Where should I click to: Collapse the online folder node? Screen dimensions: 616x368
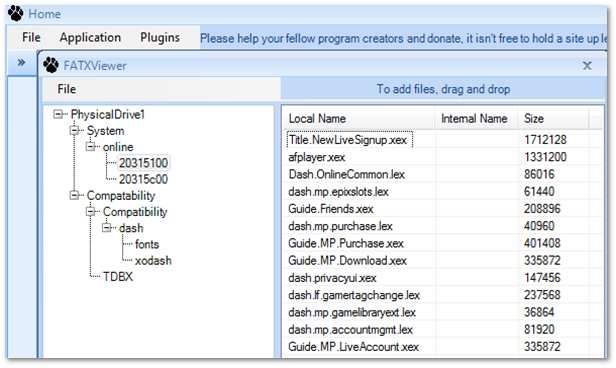pos(90,146)
